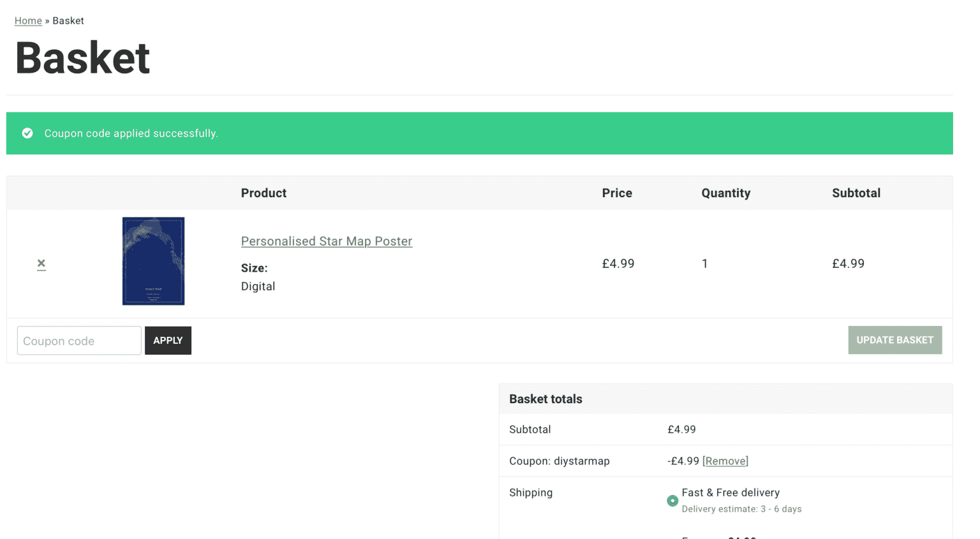
Task: Go to Home via the breadcrumb
Action: (x=28, y=21)
